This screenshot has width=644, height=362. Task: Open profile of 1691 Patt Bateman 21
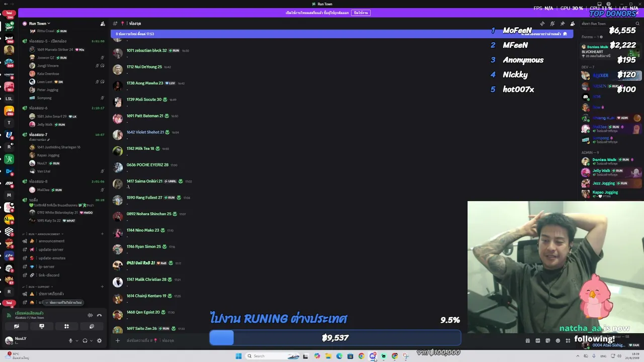(x=145, y=116)
